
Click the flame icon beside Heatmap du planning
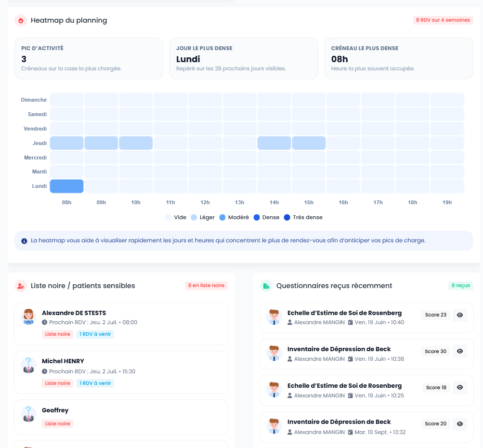pos(21,21)
